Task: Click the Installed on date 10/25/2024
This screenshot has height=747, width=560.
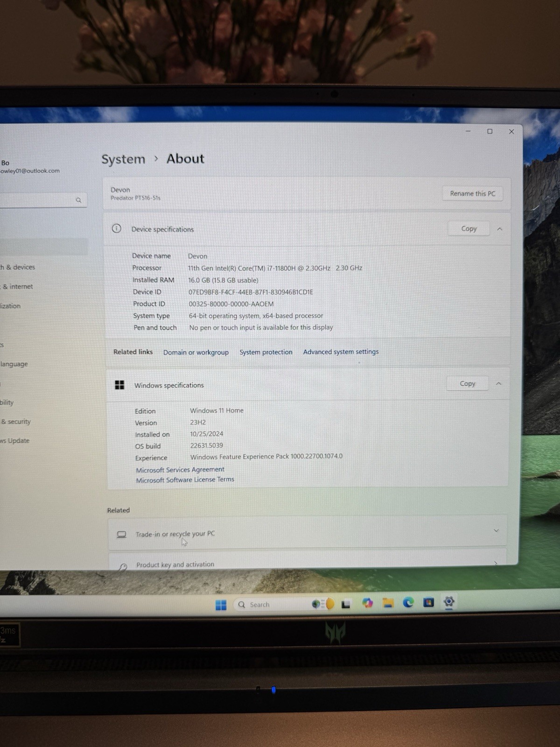Action: point(206,434)
